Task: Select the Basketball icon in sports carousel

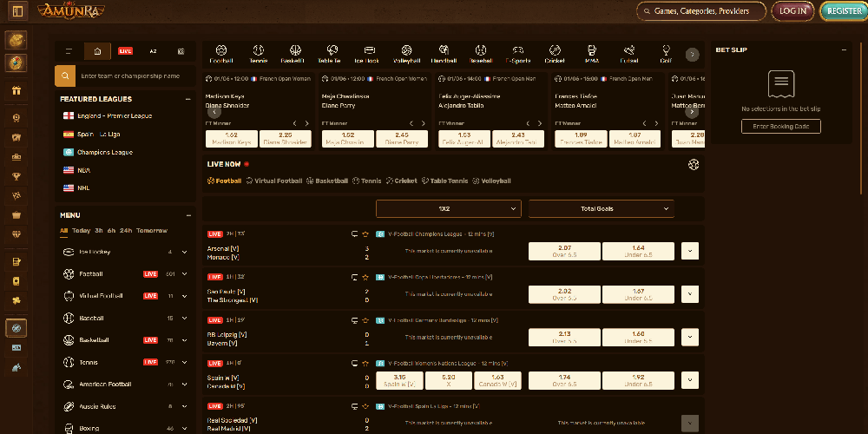Action: tap(295, 54)
